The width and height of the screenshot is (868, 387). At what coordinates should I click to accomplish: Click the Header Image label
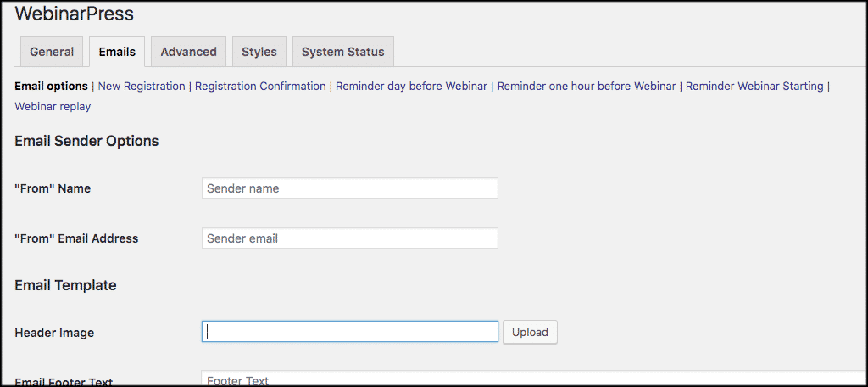click(54, 333)
